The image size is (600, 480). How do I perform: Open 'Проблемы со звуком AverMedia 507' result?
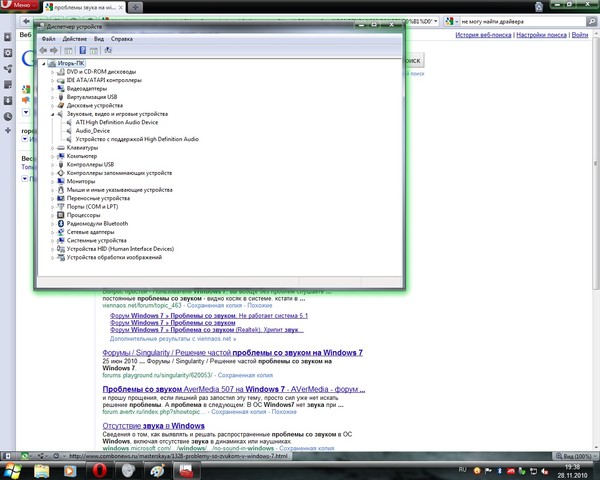pos(234,389)
